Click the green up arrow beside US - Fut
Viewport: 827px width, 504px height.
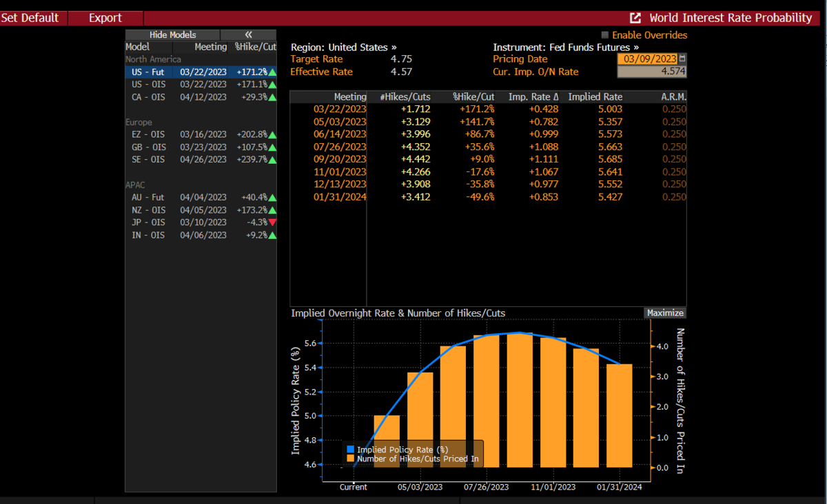(273, 72)
